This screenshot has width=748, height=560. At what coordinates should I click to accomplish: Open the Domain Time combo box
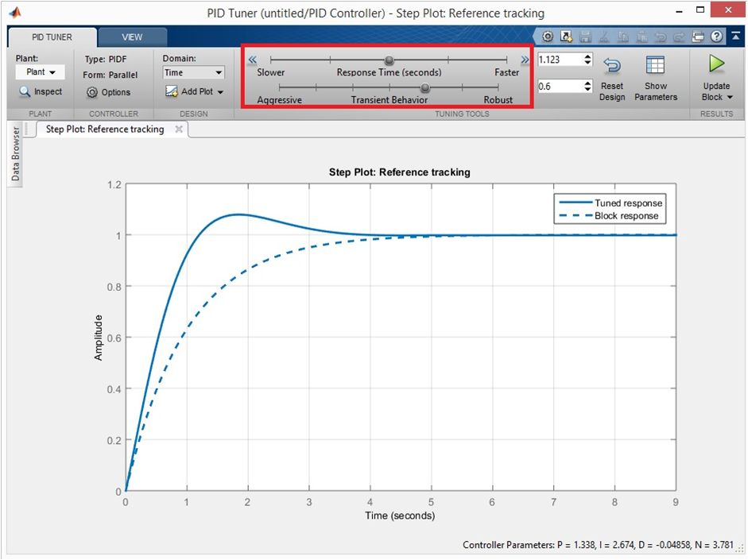[192, 72]
